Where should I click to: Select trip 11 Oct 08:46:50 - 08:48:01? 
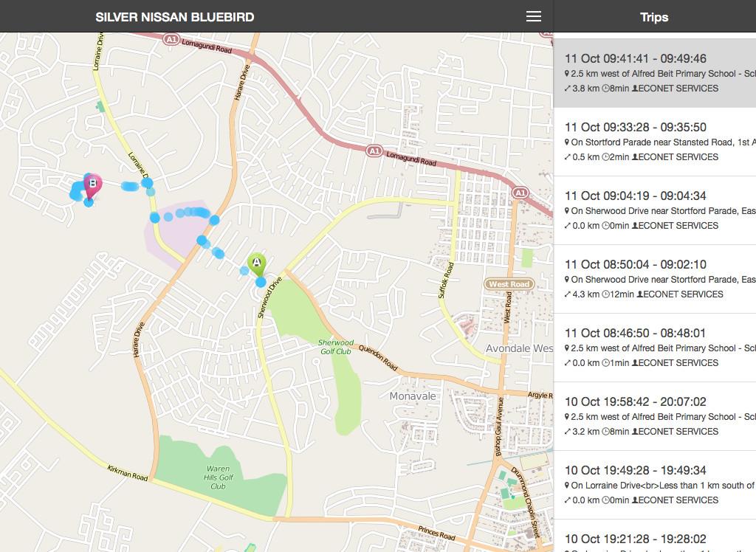click(655, 348)
